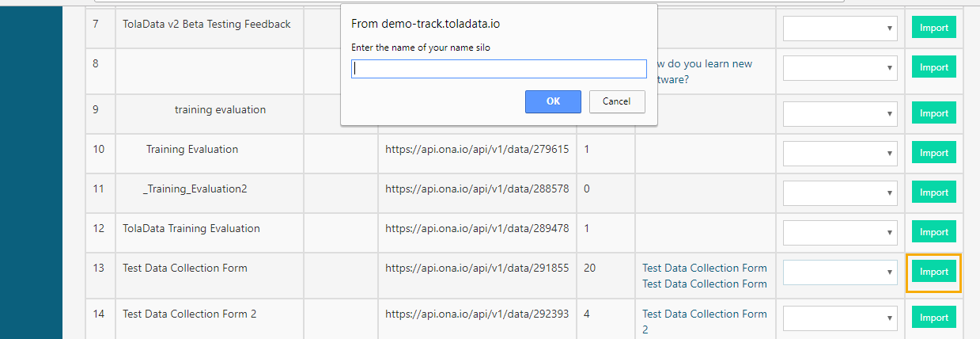Click OK in the name silo dialog
The width and height of the screenshot is (980, 339).
553,101
